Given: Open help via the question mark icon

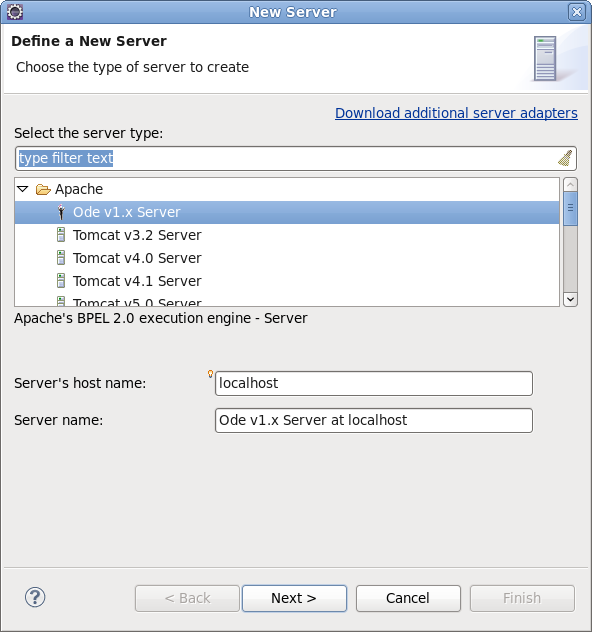Looking at the screenshot, I should (x=35, y=597).
